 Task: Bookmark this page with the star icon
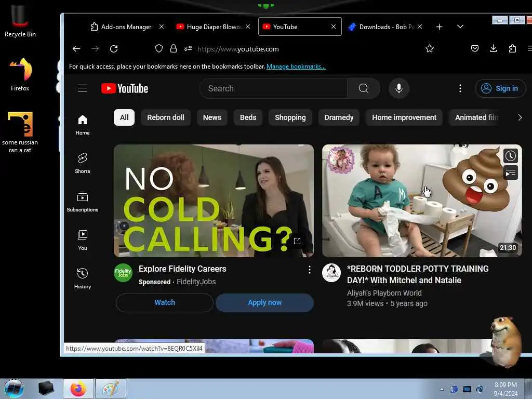coord(430,48)
